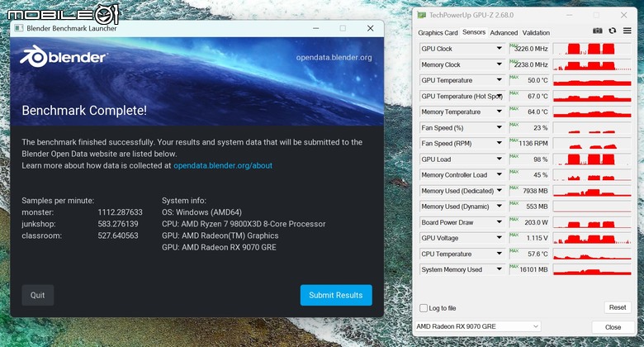
Task: Switch to the Graphics Card tab
Action: (438, 32)
